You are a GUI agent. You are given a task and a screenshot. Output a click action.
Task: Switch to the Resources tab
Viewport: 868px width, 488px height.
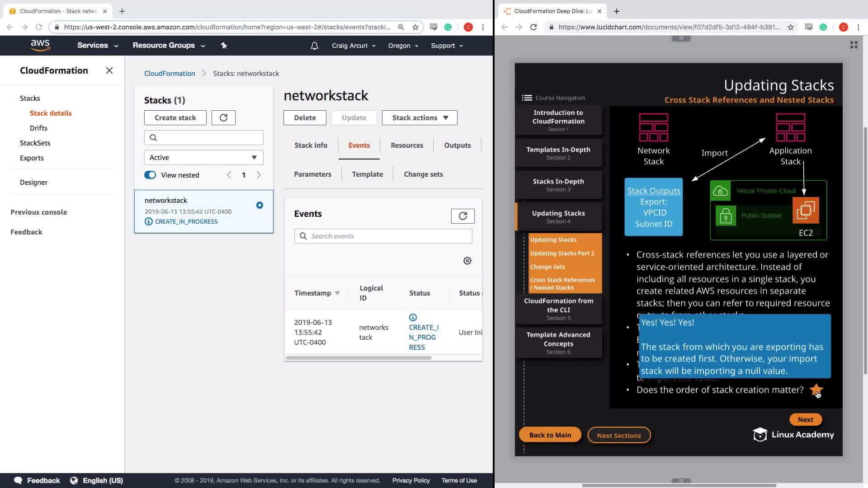click(407, 145)
